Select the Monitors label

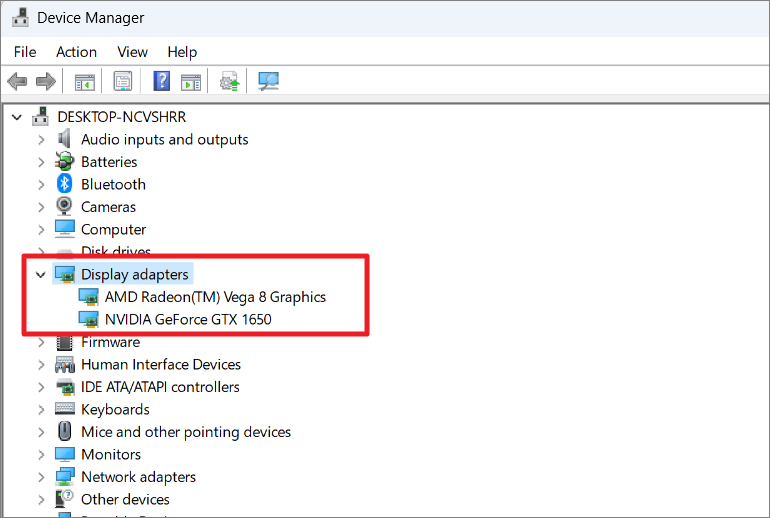click(111, 455)
